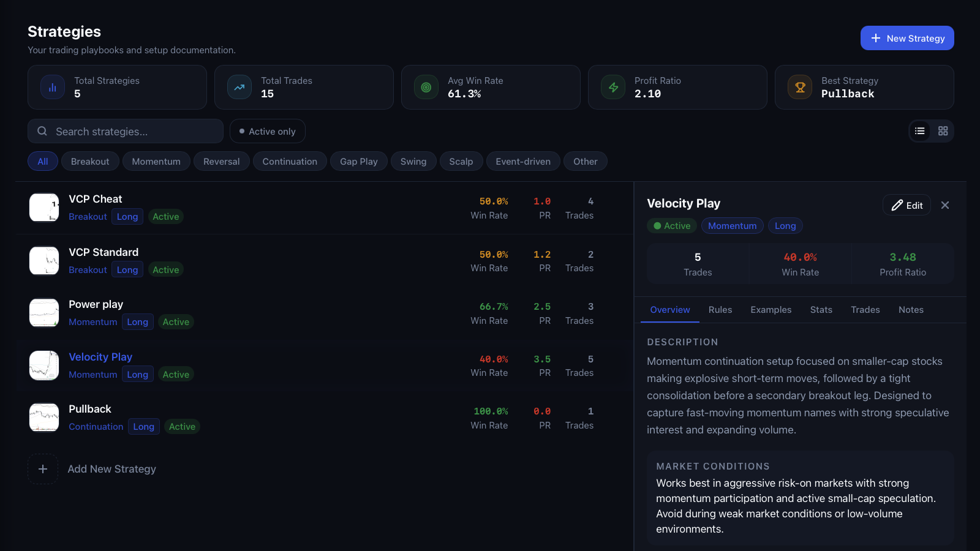
Task: Select the Pullback strategy name
Action: pyautogui.click(x=90, y=409)
